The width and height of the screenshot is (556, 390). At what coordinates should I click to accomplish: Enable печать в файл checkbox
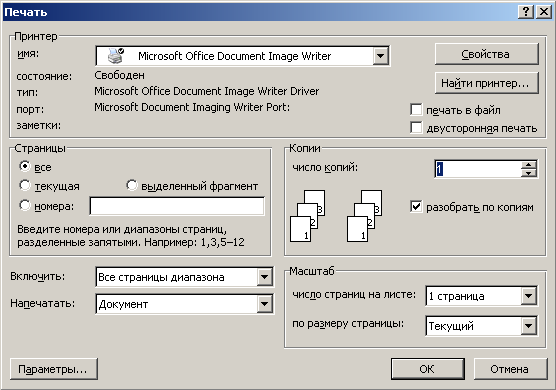(x=416, y=110)
